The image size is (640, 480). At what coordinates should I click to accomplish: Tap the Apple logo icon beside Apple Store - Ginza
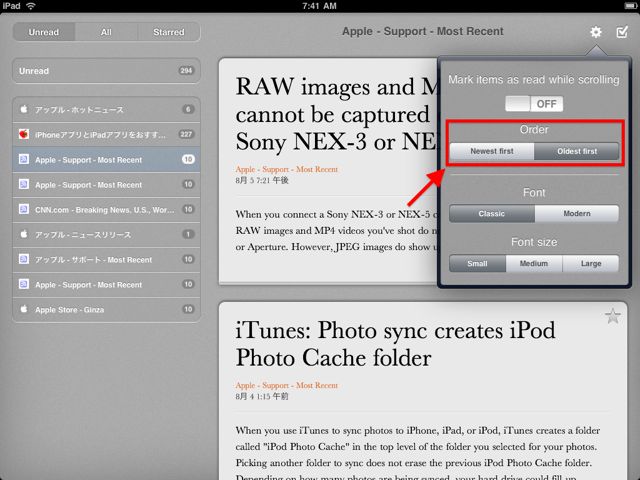pos(24,309)
